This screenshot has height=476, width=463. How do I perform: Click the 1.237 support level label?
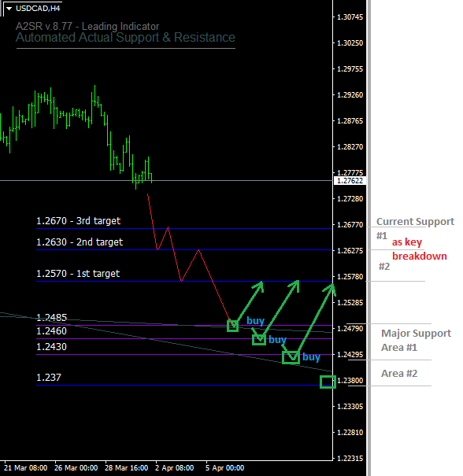coord(49,378)
